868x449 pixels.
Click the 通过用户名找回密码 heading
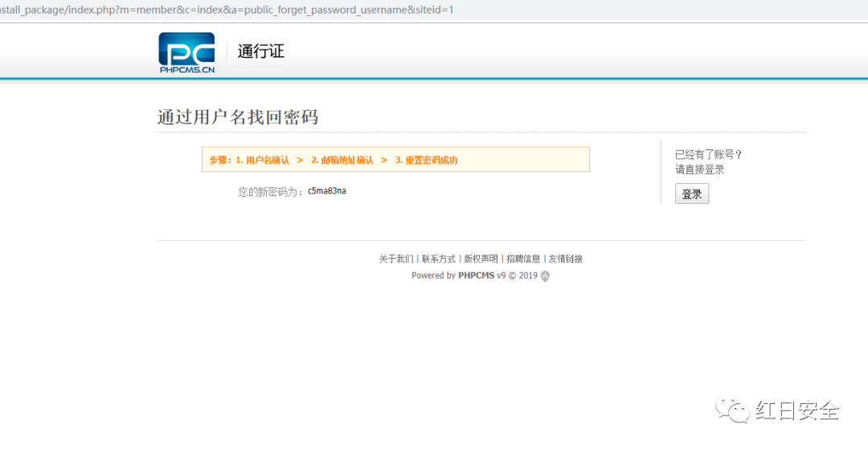click(x=238, y=117)
